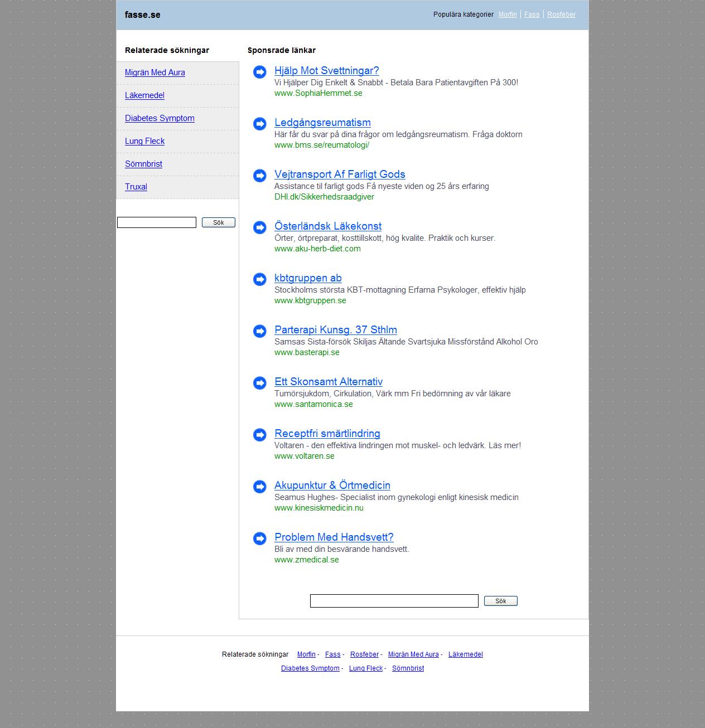Select Diabetes Symptom in sidebar
Image resolution: width=705 pixels, height=728 pixels.
click(160, 118)
